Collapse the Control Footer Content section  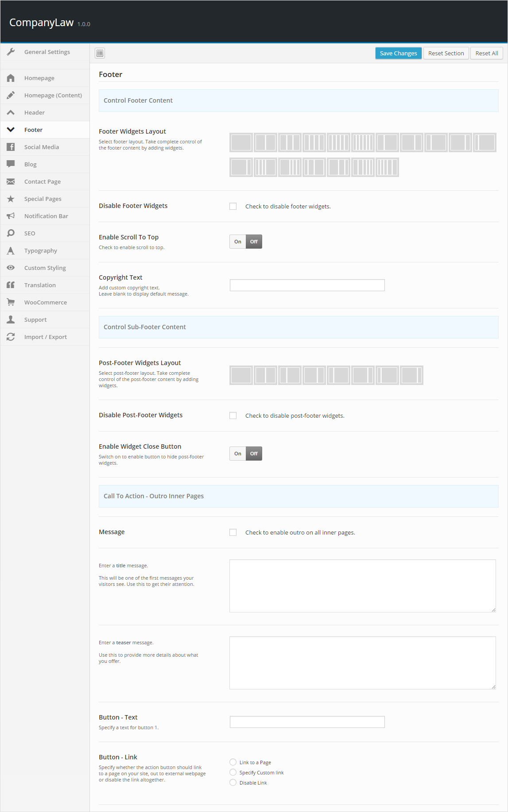click(298, 100)
